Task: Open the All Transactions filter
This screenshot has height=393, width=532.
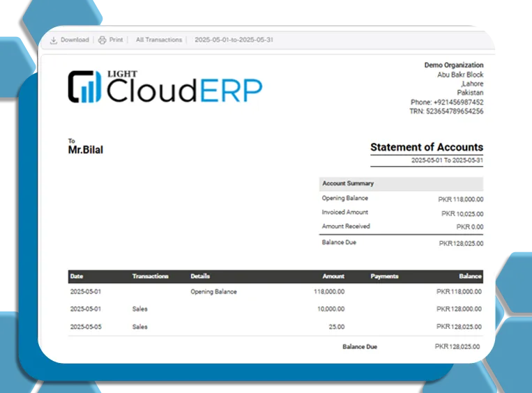Action: click(159, 40)
